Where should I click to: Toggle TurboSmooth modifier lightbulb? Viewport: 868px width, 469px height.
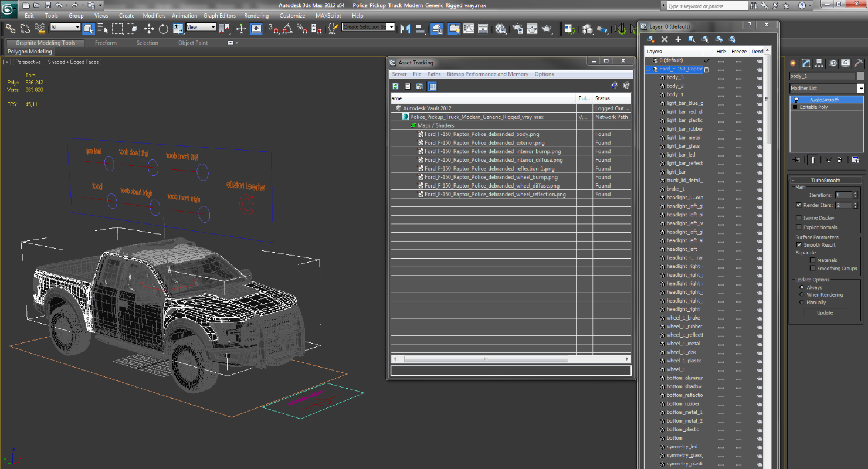tap(796, 100)
